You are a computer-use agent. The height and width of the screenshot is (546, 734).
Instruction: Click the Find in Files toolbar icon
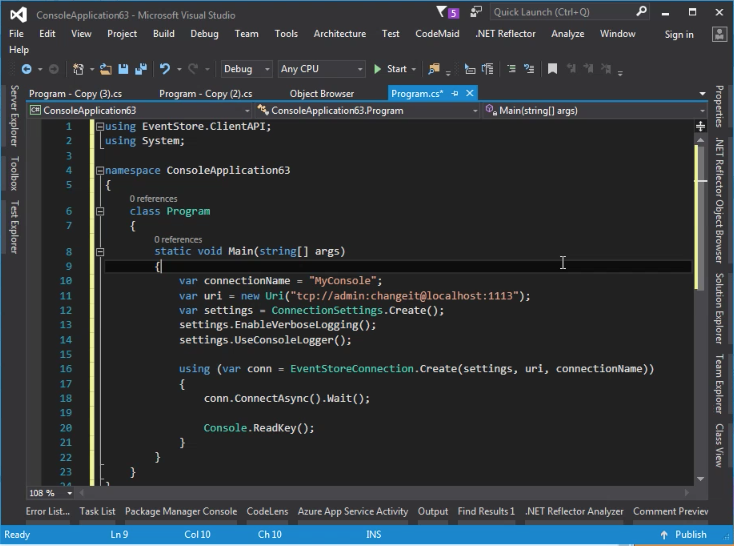(434, 69)
